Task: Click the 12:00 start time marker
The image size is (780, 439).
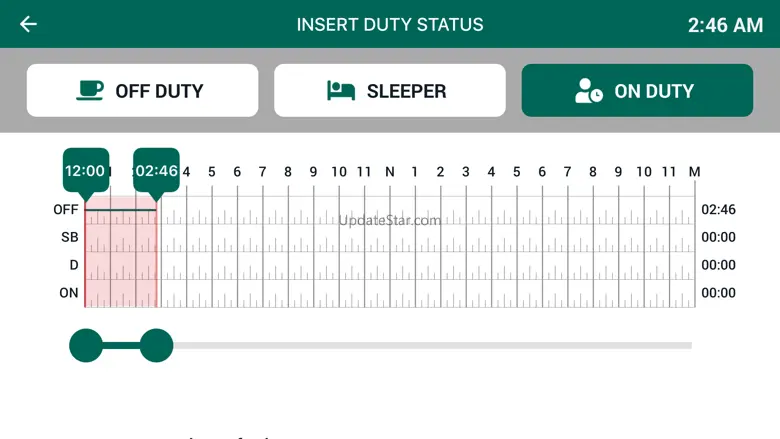Action: click(x=86, y=171)
